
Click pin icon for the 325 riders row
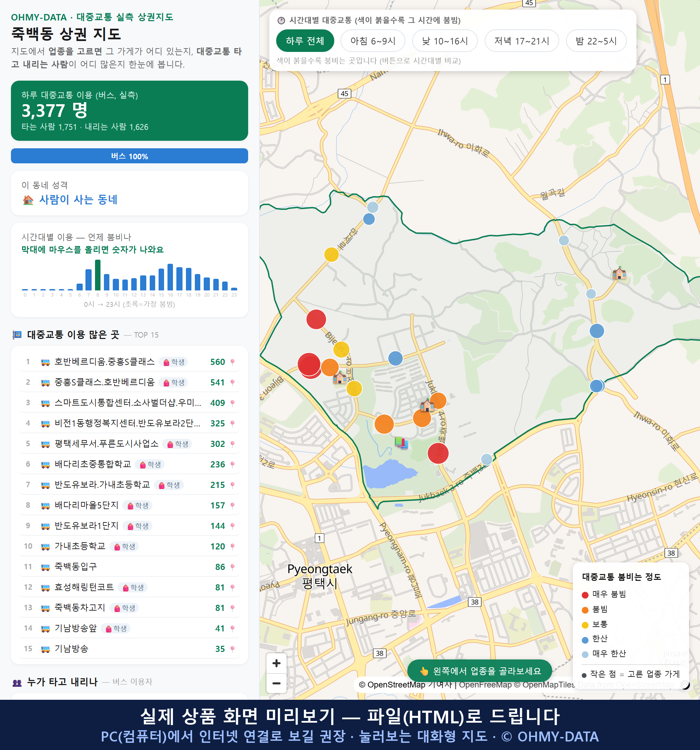tap(232, 423)
